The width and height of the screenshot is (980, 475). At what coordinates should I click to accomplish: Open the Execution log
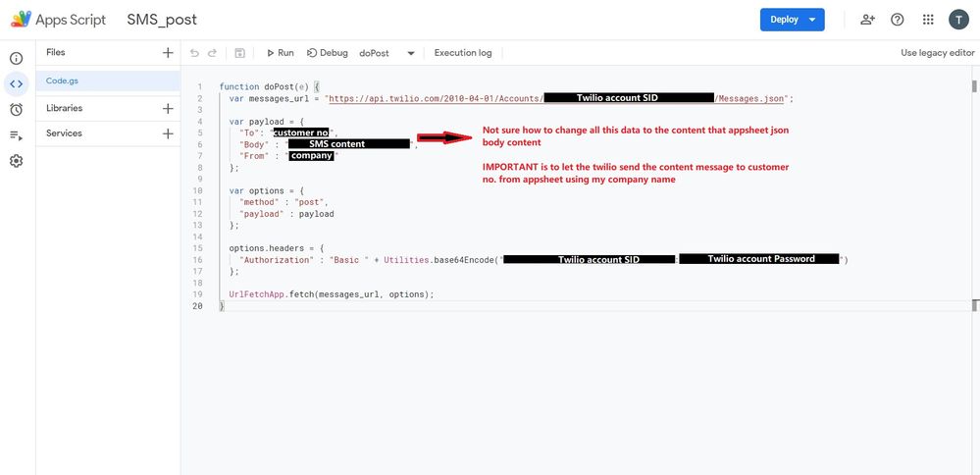tap(463, 53)
